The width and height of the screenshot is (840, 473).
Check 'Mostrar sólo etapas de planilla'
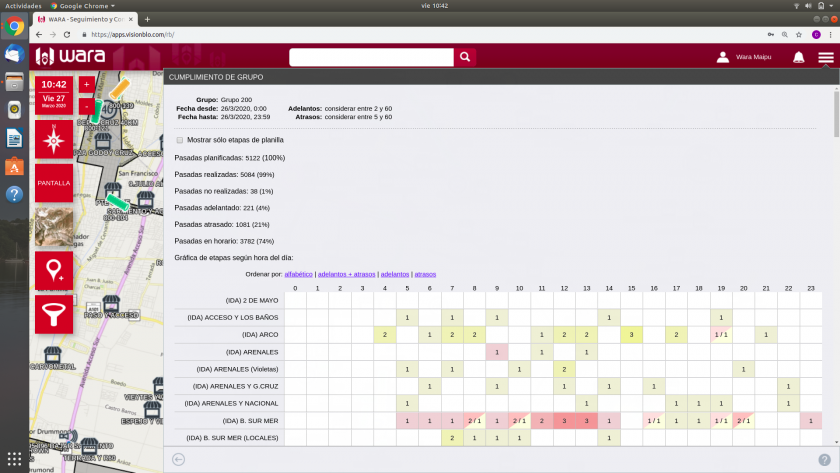[180, 140]
